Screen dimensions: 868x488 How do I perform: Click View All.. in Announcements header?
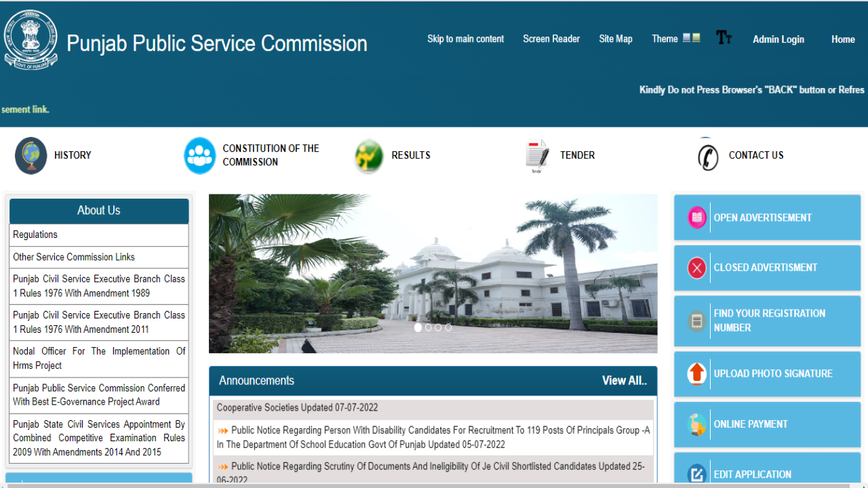point(625,381)
